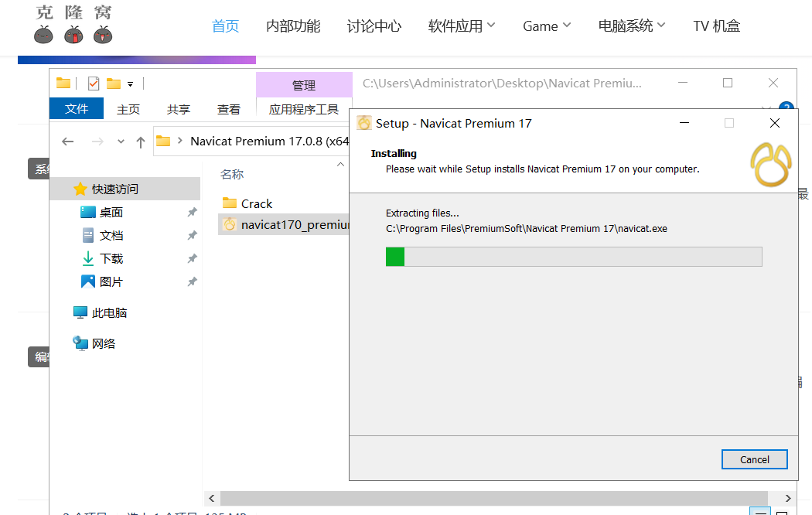Open the 首页 nav link
Screen dimensions: 812x515
point(225,26)
